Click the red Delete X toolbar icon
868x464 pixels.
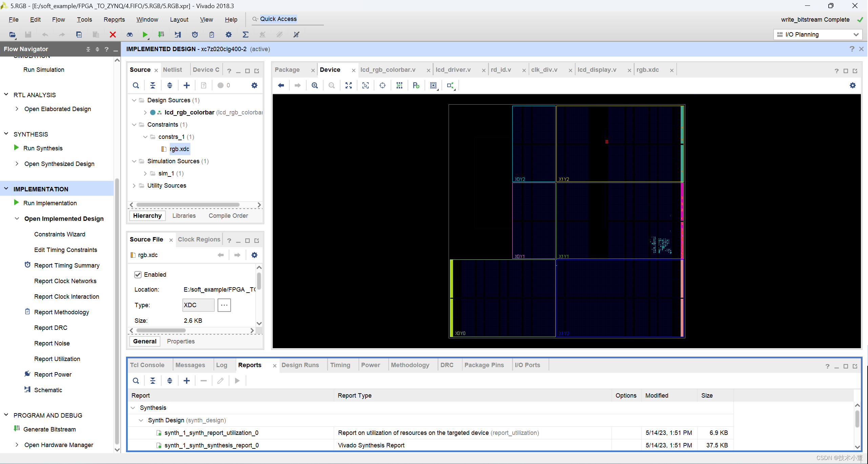pos(113,35)
